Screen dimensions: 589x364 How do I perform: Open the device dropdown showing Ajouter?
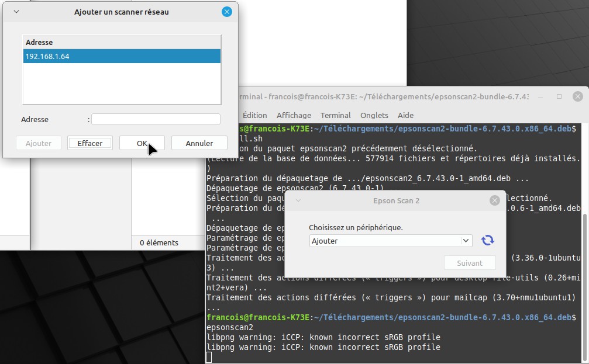pyautogui.click(x=391, y=241)
